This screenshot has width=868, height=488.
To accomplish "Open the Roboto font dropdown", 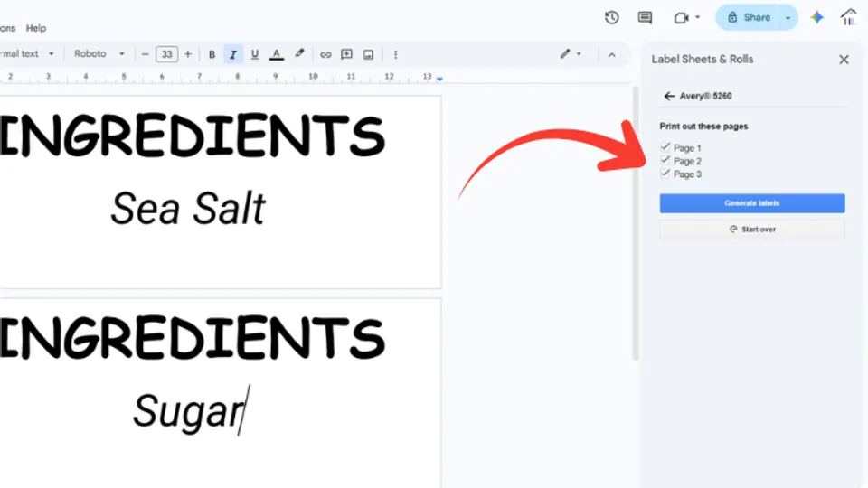I will 99,54.
